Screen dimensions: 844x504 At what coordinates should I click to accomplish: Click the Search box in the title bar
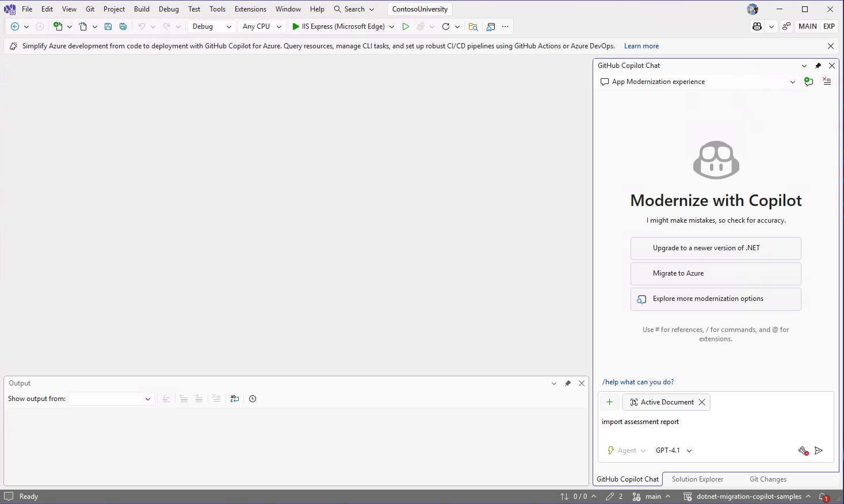click(354, 9)
